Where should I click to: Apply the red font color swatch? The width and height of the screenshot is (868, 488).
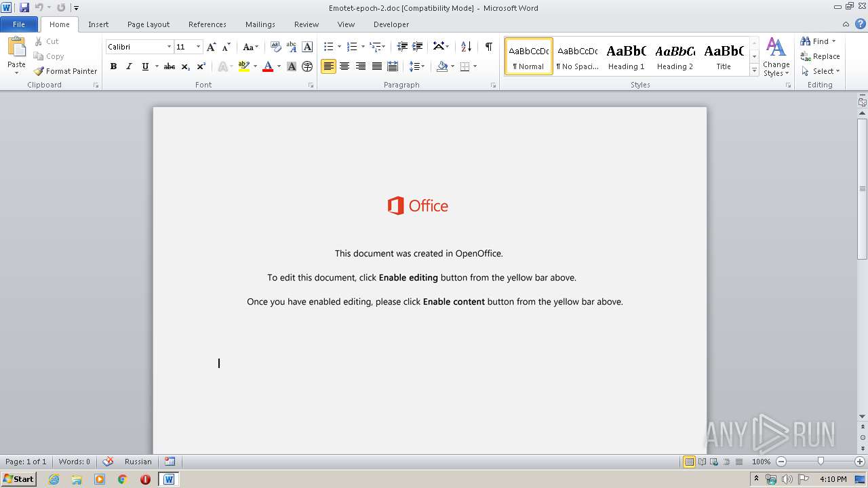268,66
